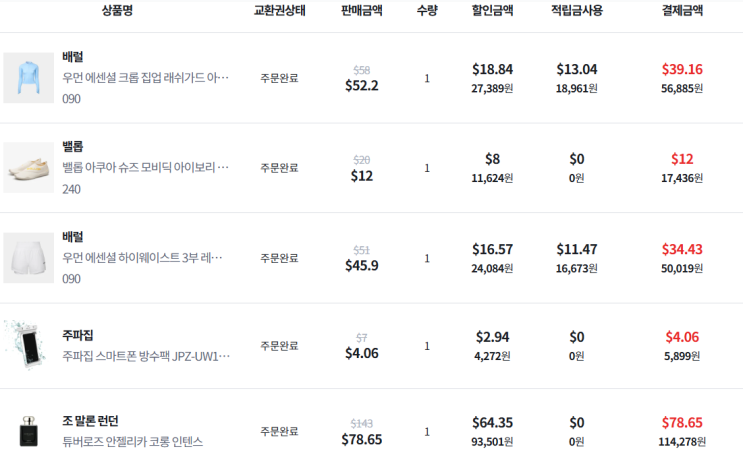Click the white shorts product thumbnail
This screenshot has width=743, height=474.
click(29, 257)
